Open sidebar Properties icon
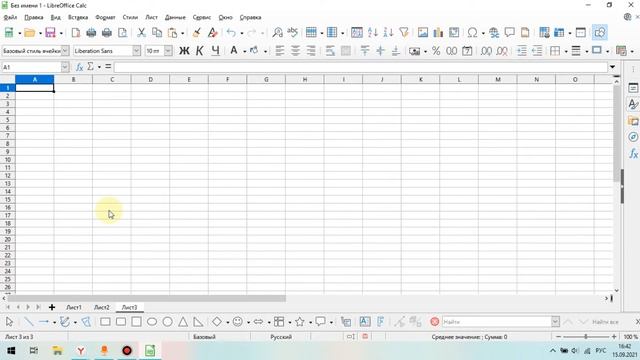640x360 pixels. pos(633,88)
